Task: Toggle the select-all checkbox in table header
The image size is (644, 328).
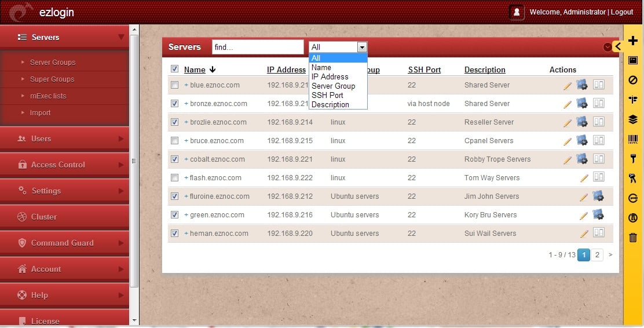Action: tap(174, 68)
